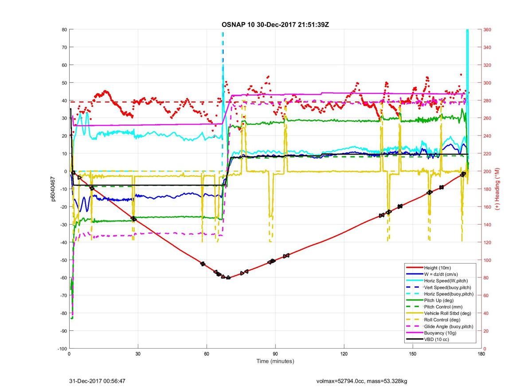
Task: Select the "Vehicle Roll Stbd (deg)" legend entry
Action: 439,313
